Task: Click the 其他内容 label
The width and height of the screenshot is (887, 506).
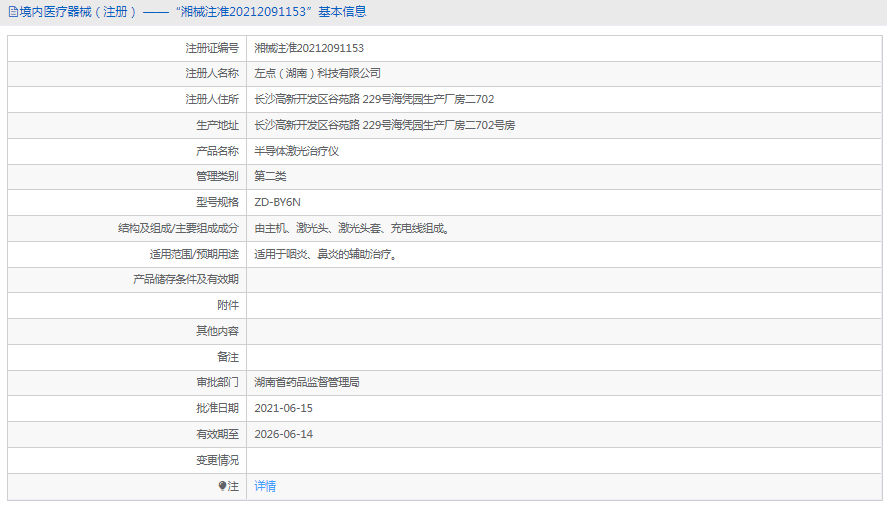Action: coord(218,331)
